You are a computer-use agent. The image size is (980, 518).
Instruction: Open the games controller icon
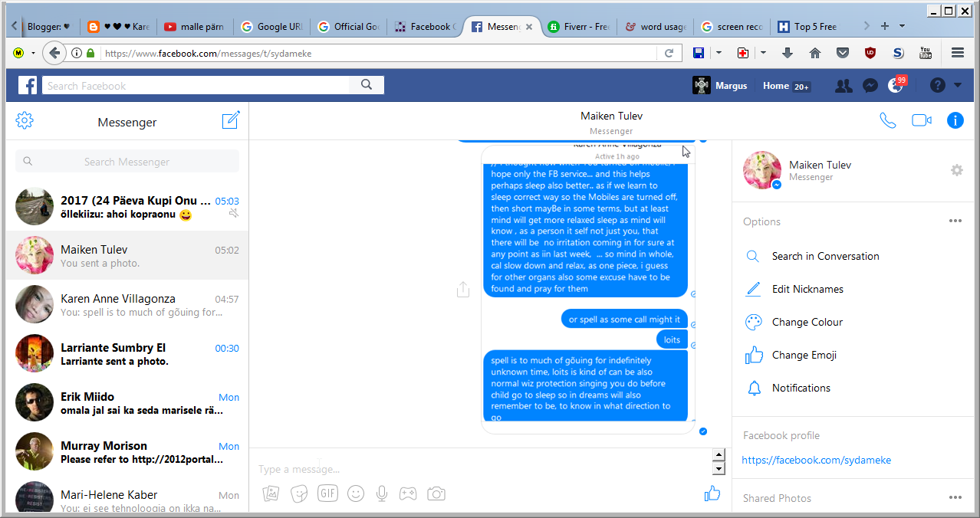tap(408, 493)
